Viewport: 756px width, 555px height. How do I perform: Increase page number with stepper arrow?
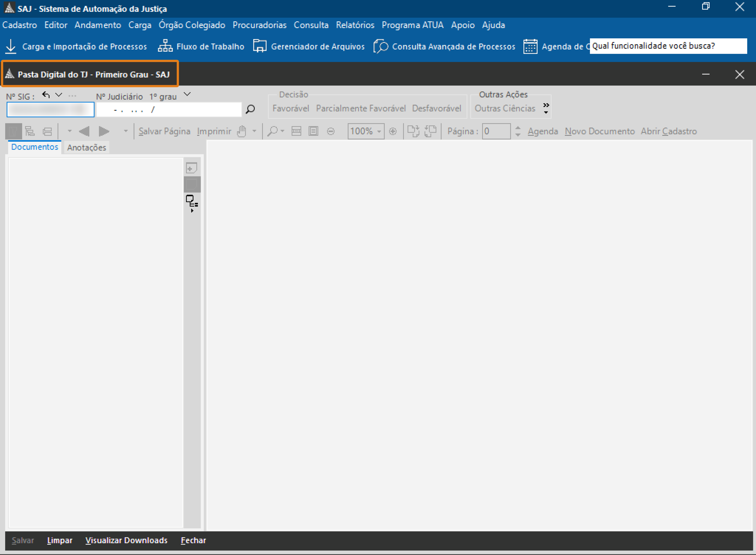point(518,128)
